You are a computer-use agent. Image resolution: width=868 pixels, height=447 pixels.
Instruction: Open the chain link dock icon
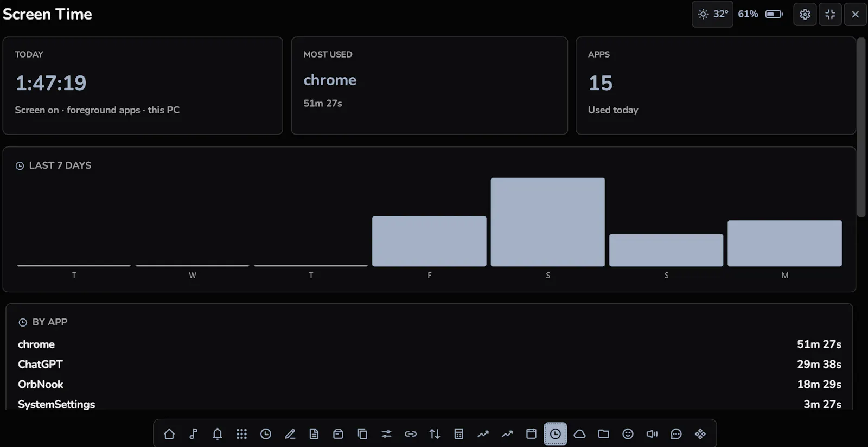click(x=411, y=434)
